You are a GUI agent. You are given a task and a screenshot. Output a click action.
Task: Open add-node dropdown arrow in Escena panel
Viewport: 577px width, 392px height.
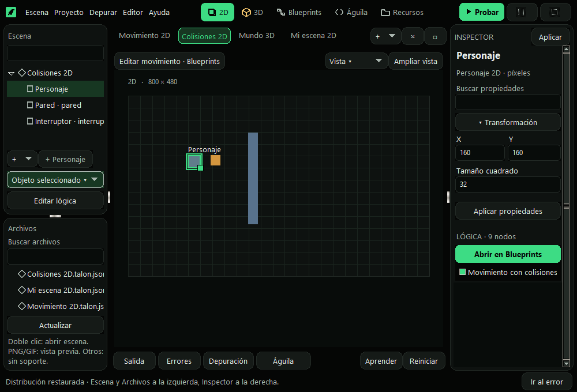coord(28,159)
